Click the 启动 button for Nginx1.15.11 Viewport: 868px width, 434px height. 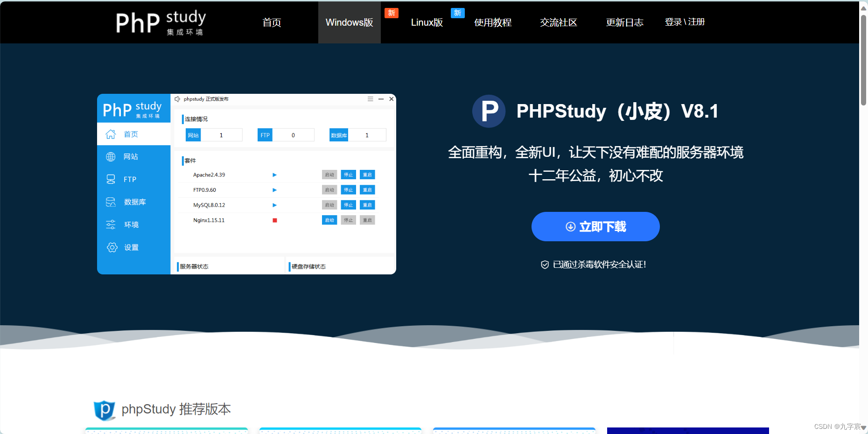(329, 220)
